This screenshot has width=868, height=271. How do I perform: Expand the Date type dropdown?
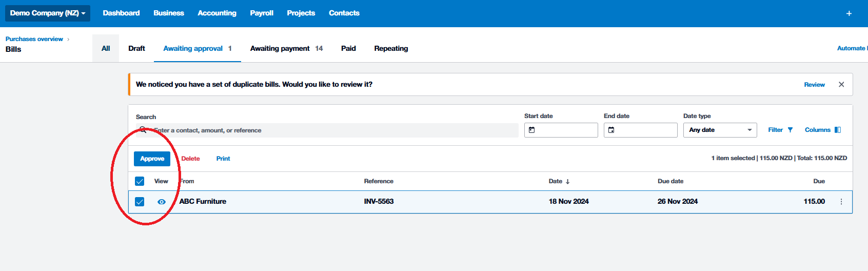click(720, 130)
